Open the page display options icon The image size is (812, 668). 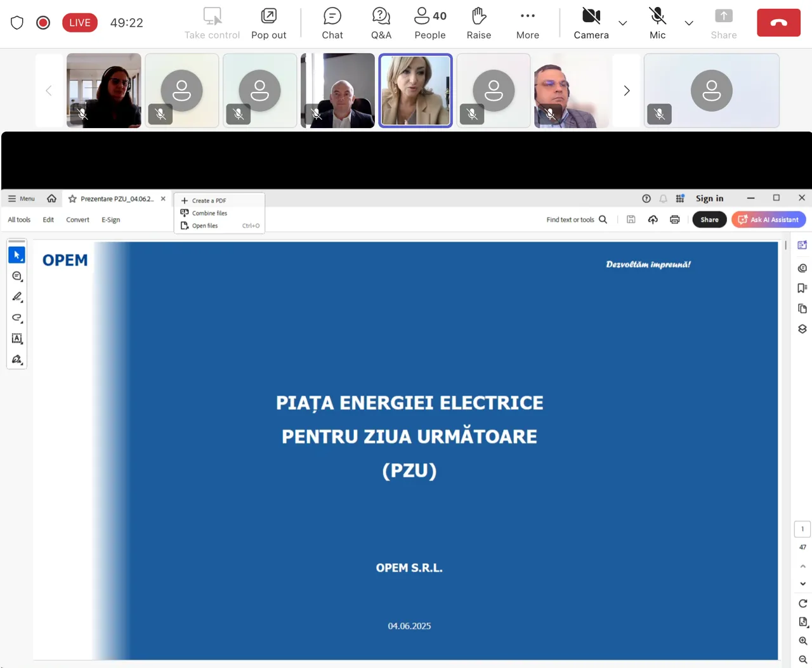(802, 622)
